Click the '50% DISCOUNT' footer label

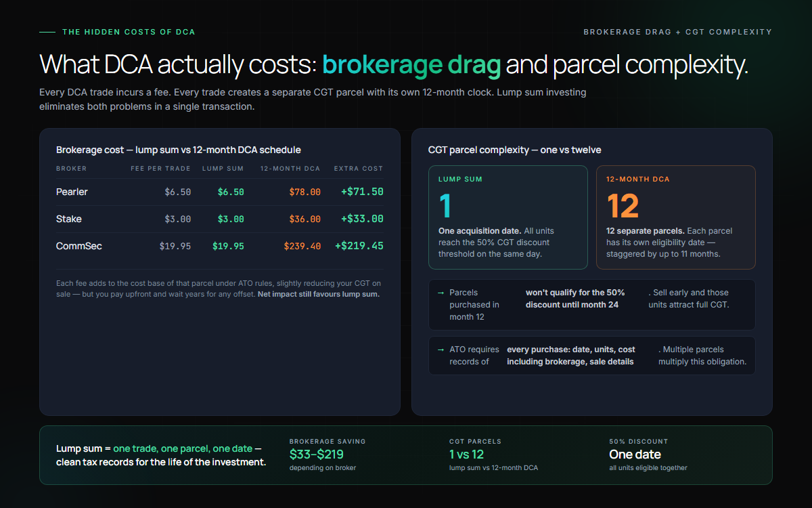(x=638, y=442)
